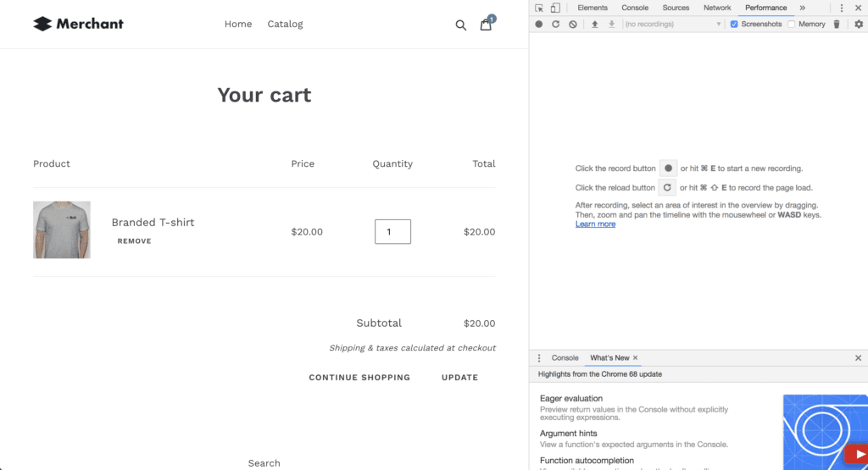The width and height of the screenshot is (868, 470).
Task: Open the DevTools three-dot customize menu
Action: [842, 8]
